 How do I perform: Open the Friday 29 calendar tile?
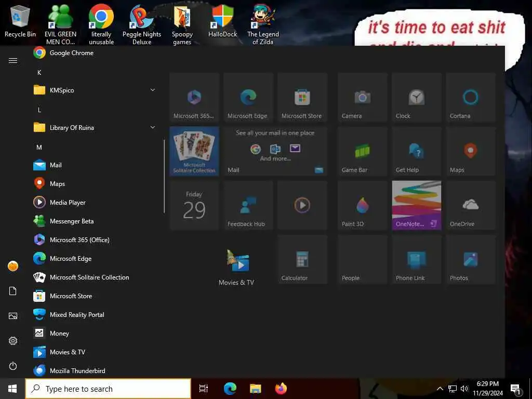[x=194, y=205]
